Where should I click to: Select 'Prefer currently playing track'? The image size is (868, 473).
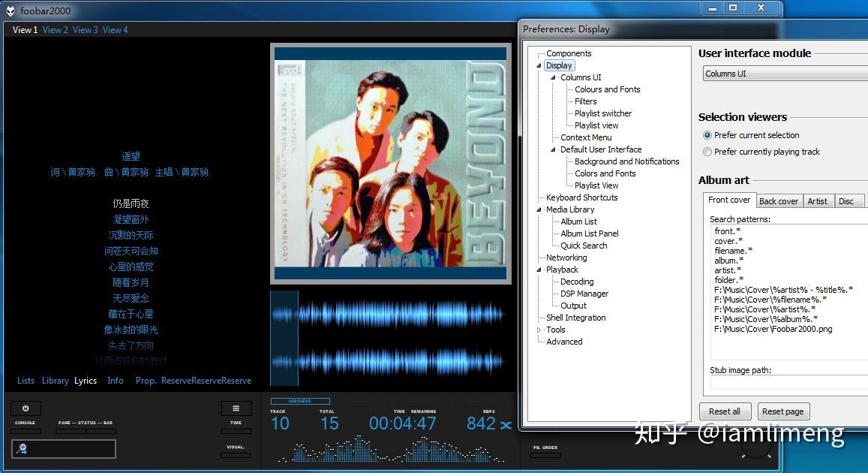(x=707, y=151)
